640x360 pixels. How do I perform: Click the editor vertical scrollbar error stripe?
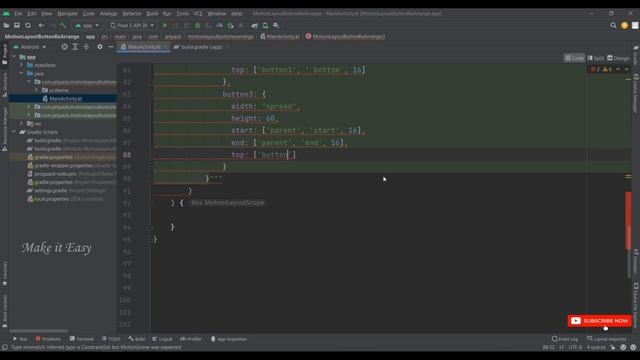(628, 220)
